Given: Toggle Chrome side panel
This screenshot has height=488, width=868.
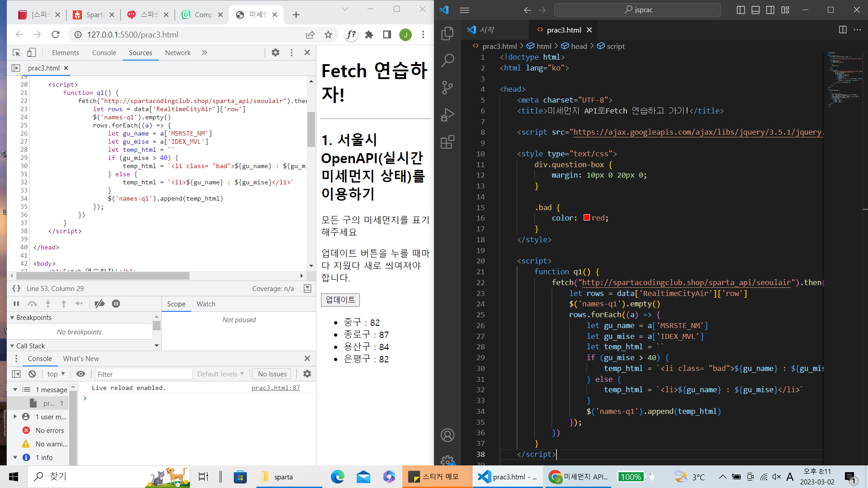Looking at the screenshot, I should coord(387,35).
